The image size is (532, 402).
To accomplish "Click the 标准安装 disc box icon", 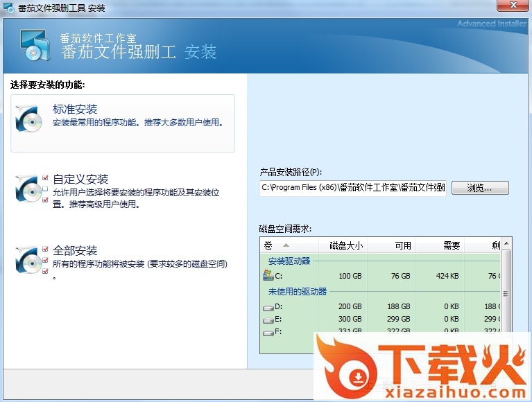I will pos(29,119).
